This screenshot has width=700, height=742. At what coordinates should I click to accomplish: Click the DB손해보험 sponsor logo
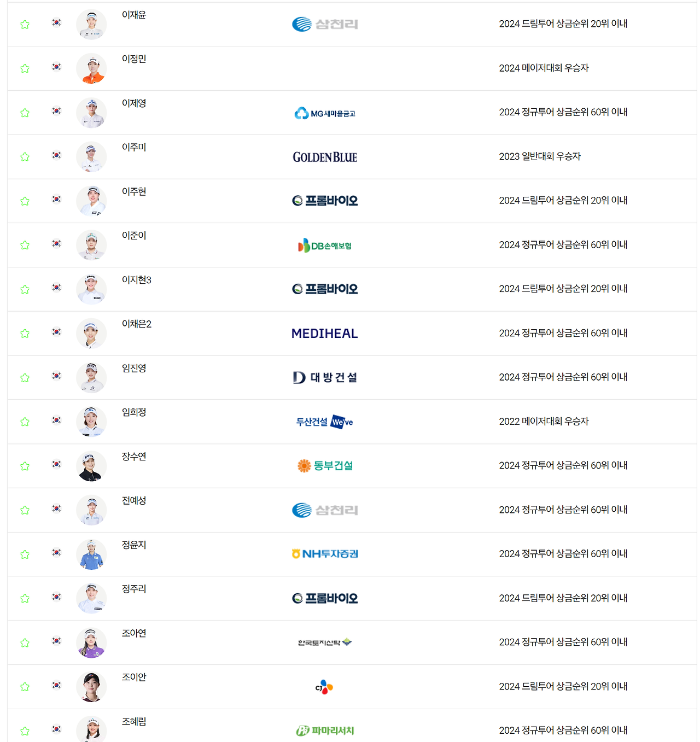[325, 246]
